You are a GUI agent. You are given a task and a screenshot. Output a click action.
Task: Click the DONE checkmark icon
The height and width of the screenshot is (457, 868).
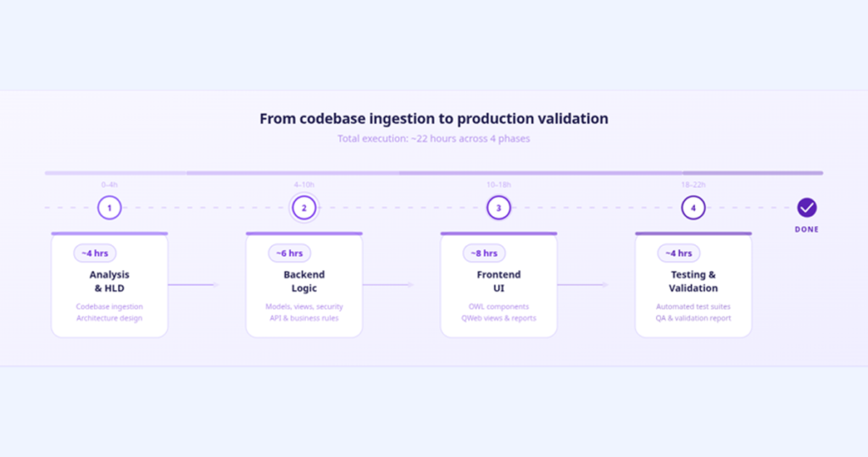tap(807, 208)
